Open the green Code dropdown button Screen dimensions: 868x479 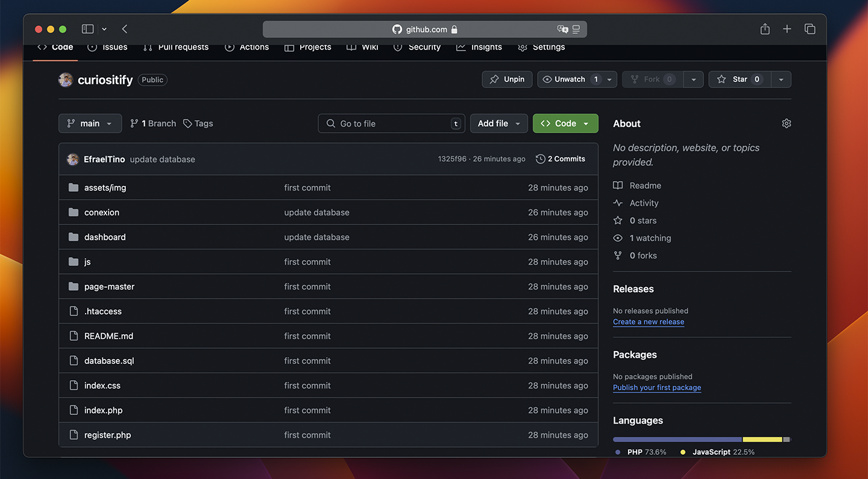point(565,123)
